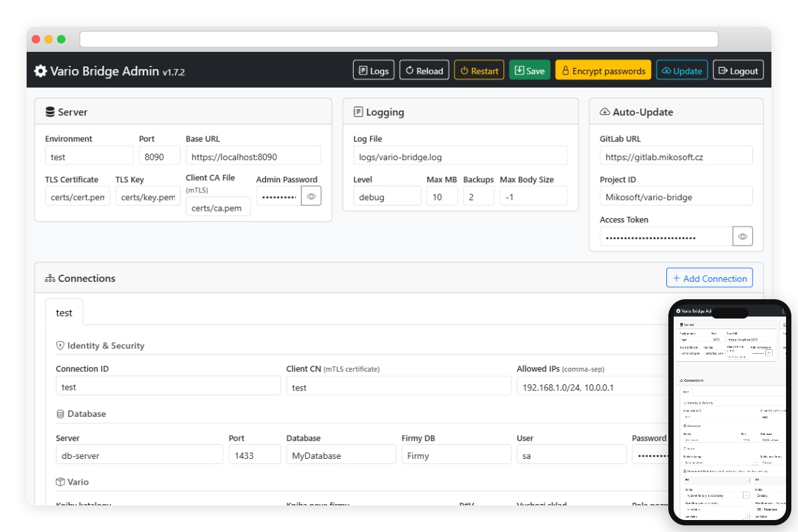Image resolution: width=798 pixels, height=532 pixels.
Task: Show the Admin Password with the eye icon
Action: point(311,196)
